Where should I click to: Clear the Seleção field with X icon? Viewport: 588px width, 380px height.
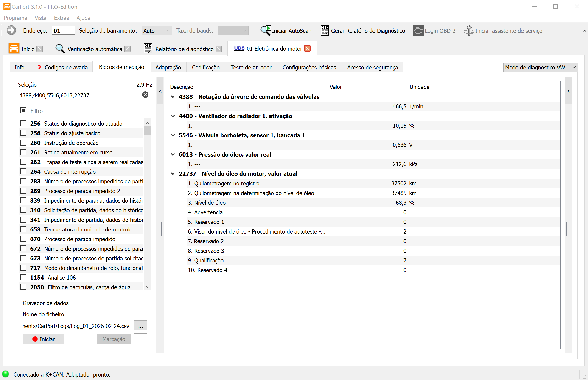click(145, 95)
